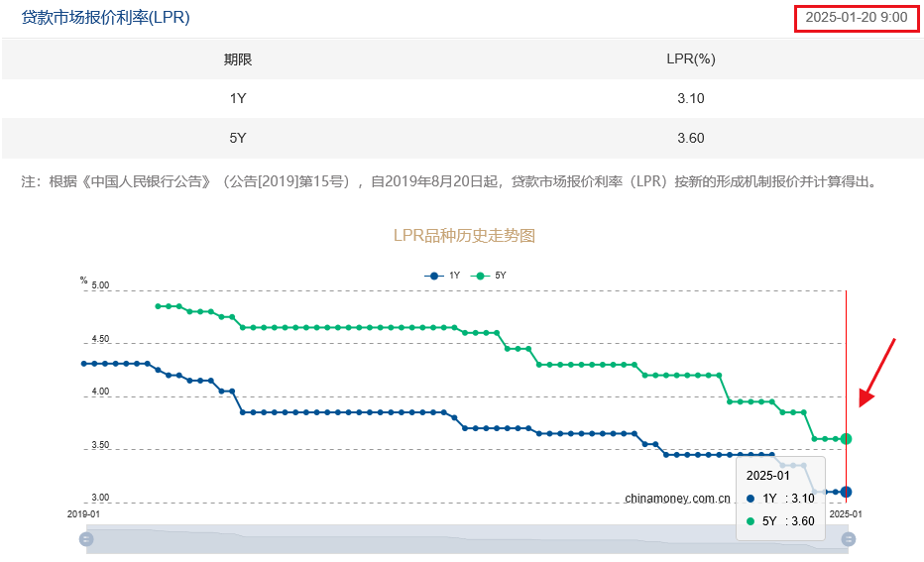Toggle the 1Y series in chart legend
The width and height of the screenshot is (924, 562).
[442, 276]
